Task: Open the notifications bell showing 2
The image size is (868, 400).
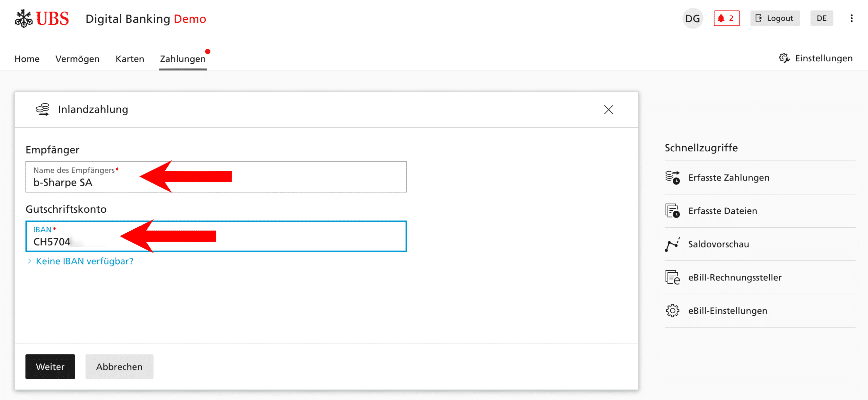Action: click(727, 18)
